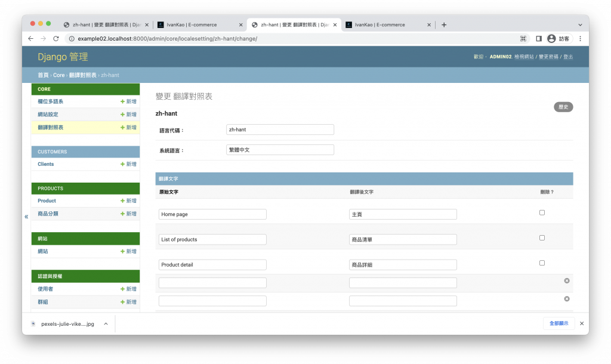The image size is (611, 364).
Task: Close the last IvanKao E-commerce tab
Action: click(428, 24)
